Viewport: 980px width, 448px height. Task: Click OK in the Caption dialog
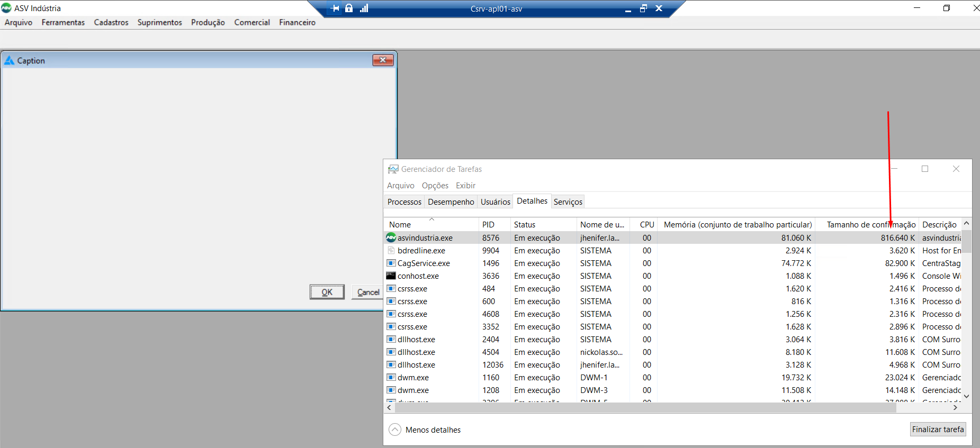(x=327, y=292)
